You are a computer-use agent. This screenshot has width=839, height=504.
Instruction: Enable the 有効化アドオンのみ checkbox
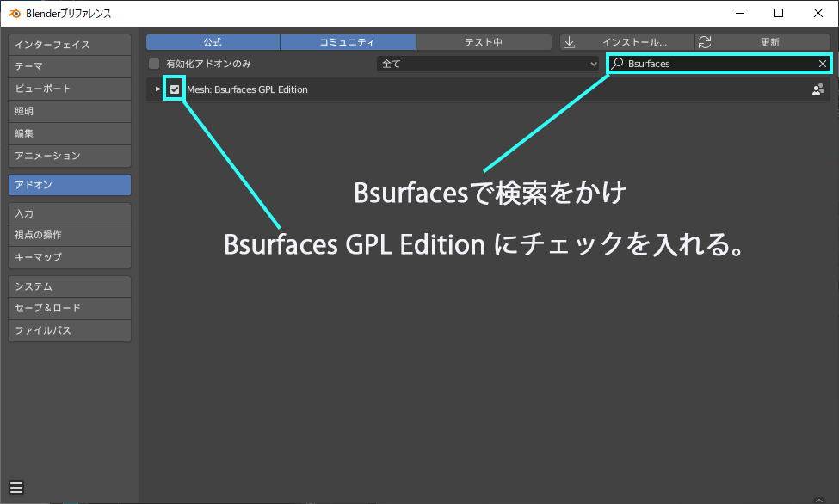click(154, 63)
